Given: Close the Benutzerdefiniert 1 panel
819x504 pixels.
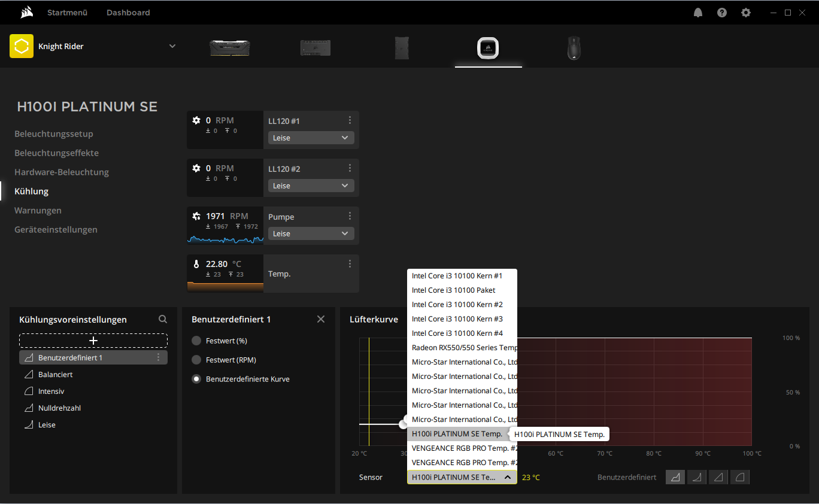Looking at the screenshot, I should pyautogui.click(x=321, y=319).
